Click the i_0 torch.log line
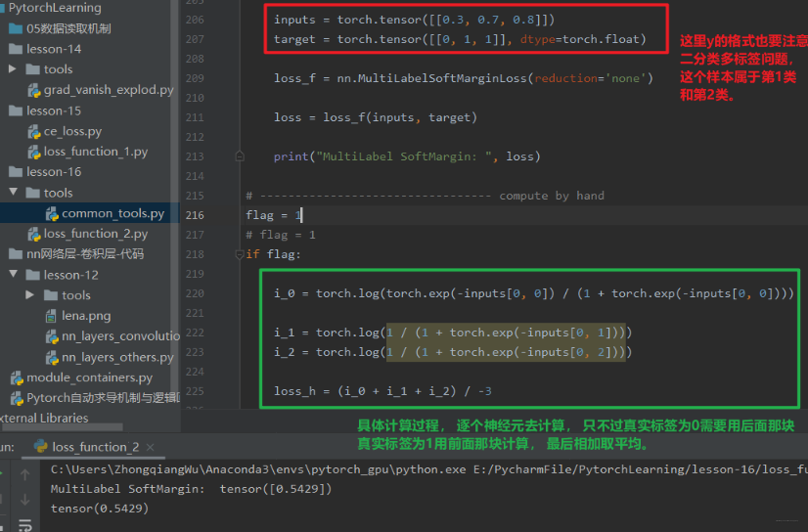Image resolution: width=808 pixels, height=532 pixels. pos(534,293)
